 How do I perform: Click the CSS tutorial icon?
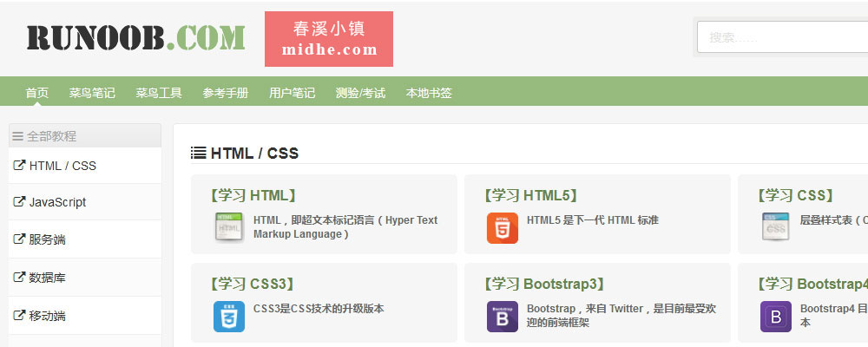click(x=775, y=226)
